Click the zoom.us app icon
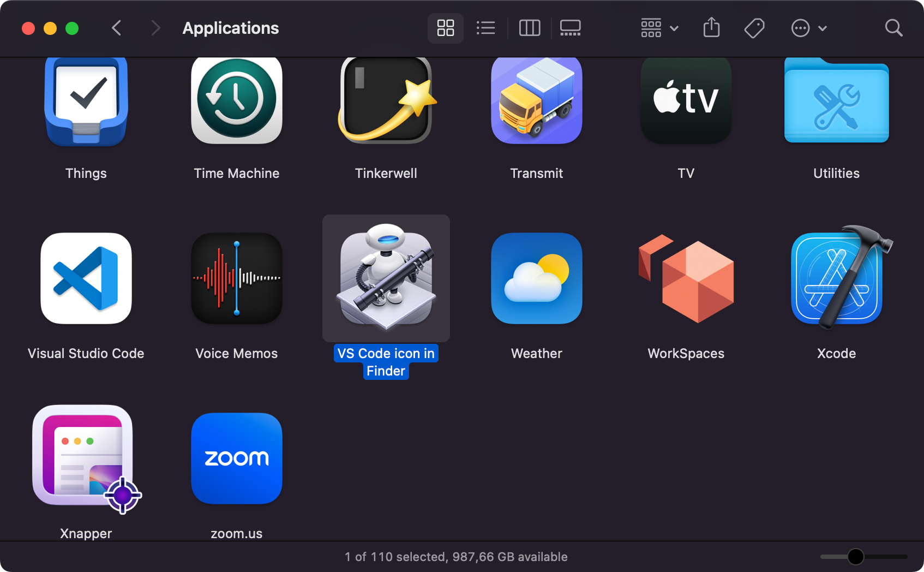 pos(237,458)
